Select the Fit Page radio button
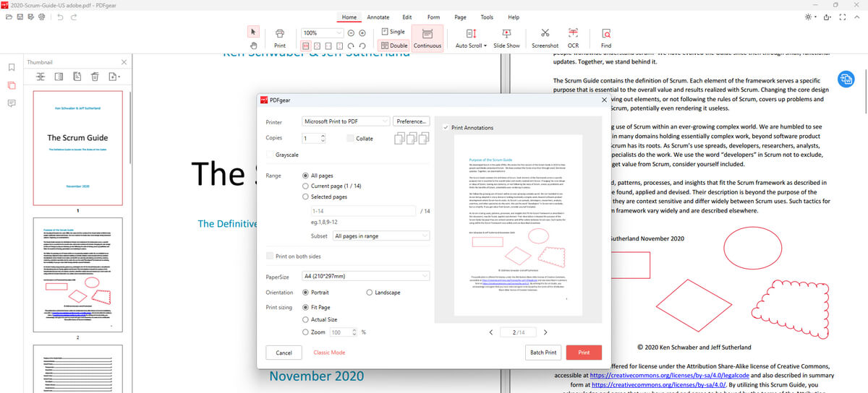Image resolution: width=868 pixels, height=393 pixels. (x=305, y=308)
